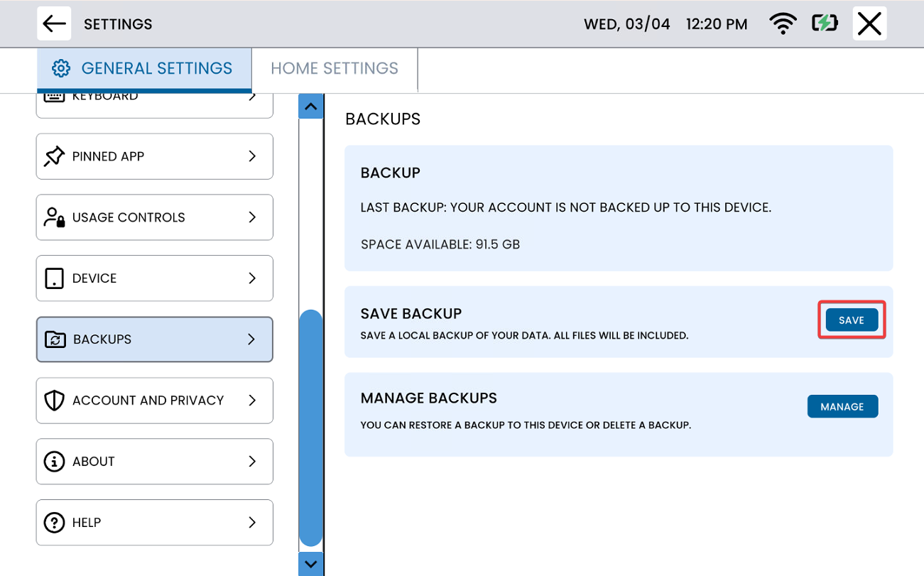
Task: Click the battery charging icon
Action: coord(825,23)
